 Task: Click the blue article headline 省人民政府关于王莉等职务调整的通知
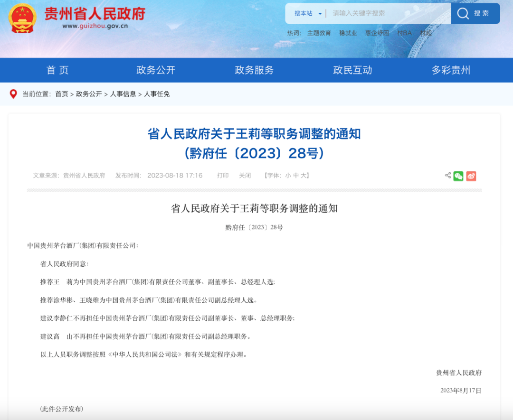click(x=254, y=134)
